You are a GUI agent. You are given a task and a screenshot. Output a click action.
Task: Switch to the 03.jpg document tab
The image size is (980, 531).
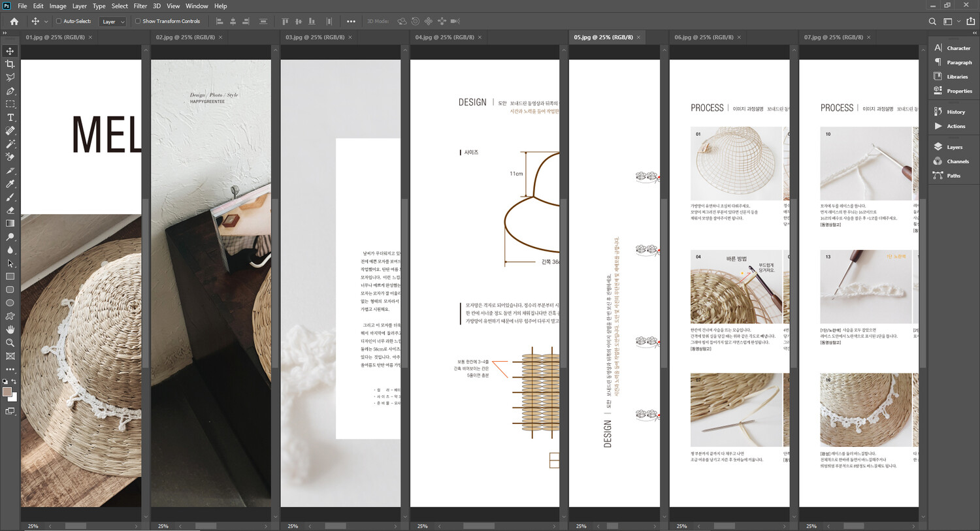pos(315,37)
